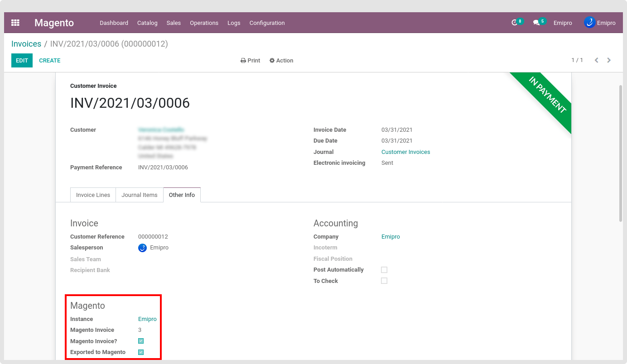Click the CREATE button

coord(50,60)
